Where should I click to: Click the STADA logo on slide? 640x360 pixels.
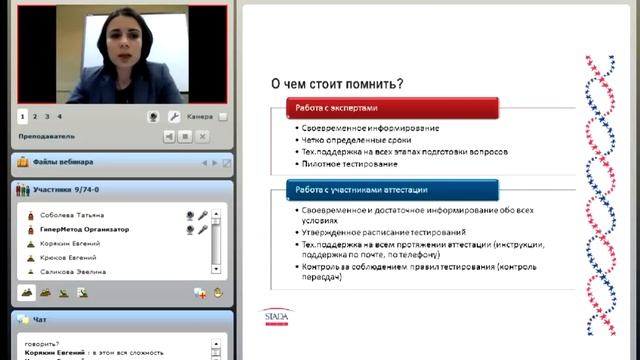pyautogui.click(x=276, y=317)
